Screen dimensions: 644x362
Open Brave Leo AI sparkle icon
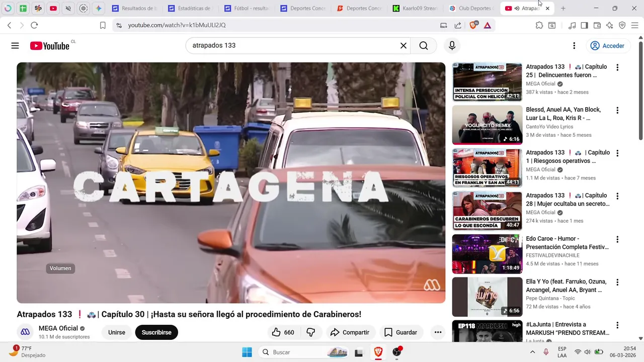609,25
